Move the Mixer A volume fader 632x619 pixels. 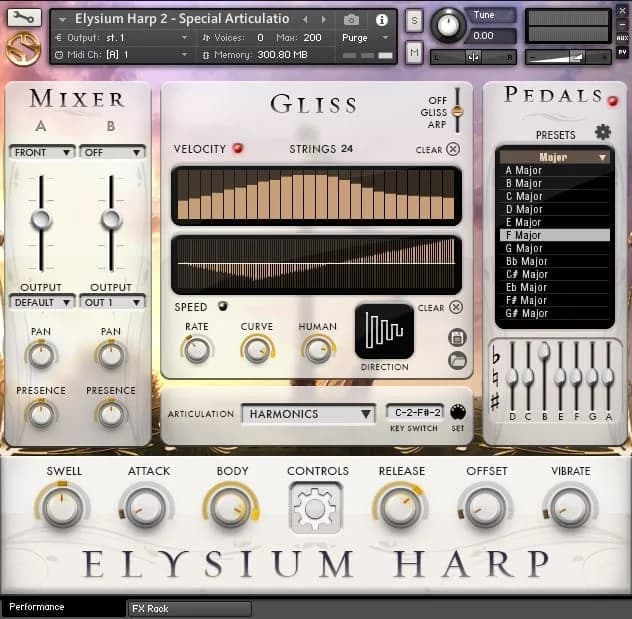coord(42,220)
